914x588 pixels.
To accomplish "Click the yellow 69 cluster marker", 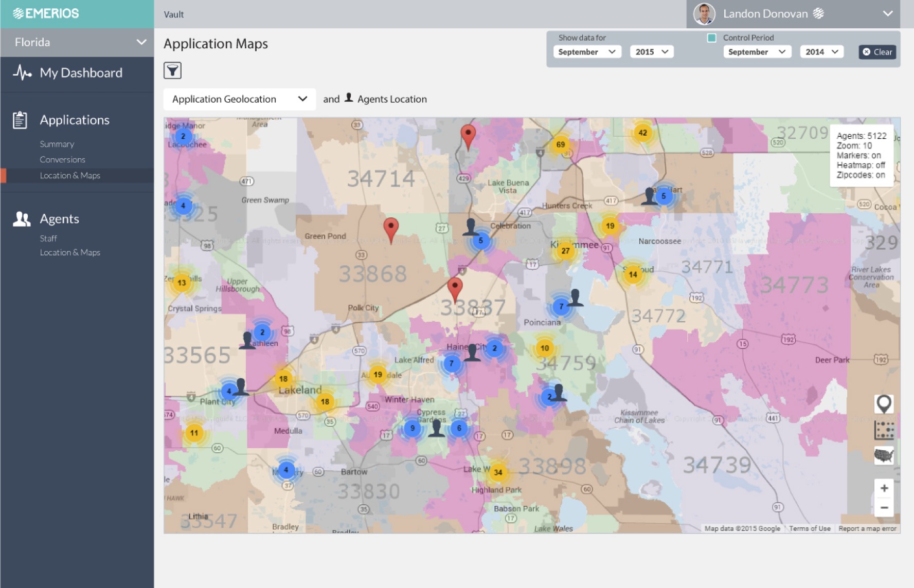I will click(560, 144).
